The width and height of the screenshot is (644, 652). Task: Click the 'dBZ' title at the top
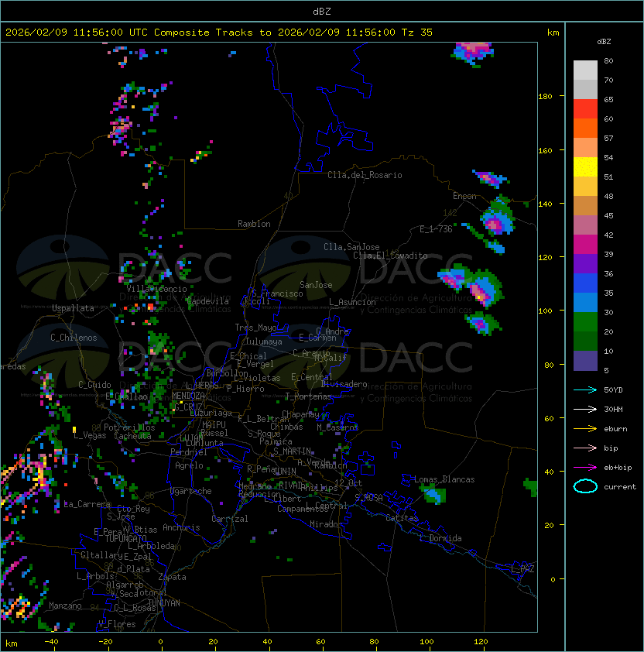coord(322,12)
